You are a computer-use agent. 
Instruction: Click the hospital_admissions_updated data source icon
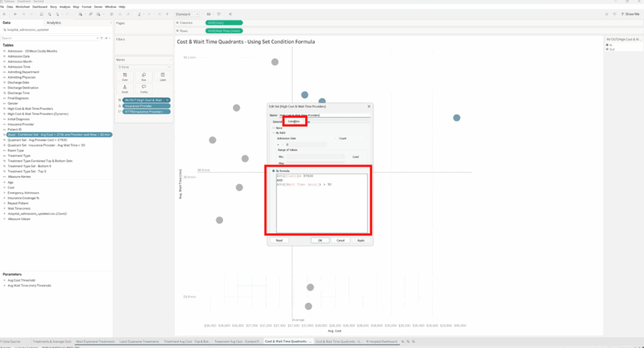click(4, 30)
